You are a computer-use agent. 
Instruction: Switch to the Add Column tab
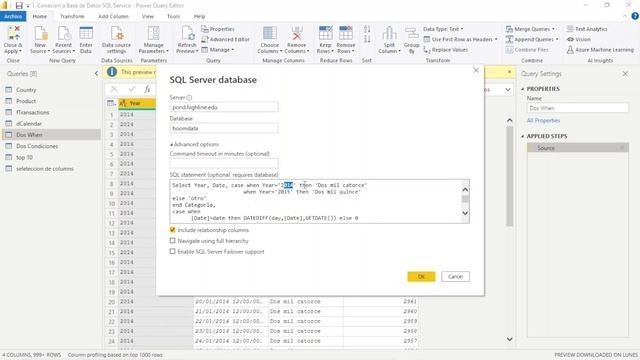click(x=113, y=16)
